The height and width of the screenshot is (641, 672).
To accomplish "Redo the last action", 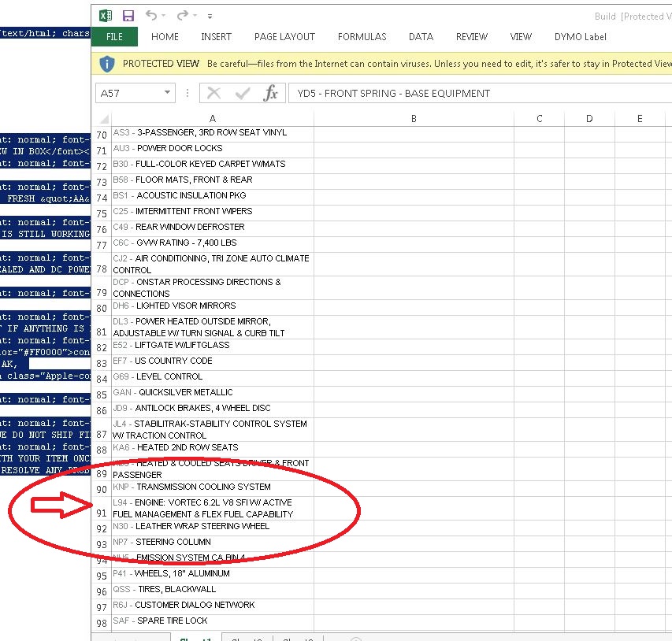I will 183,16.
